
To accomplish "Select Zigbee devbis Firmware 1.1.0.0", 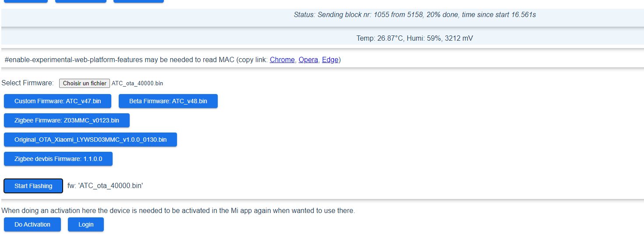I will [58, 159].
